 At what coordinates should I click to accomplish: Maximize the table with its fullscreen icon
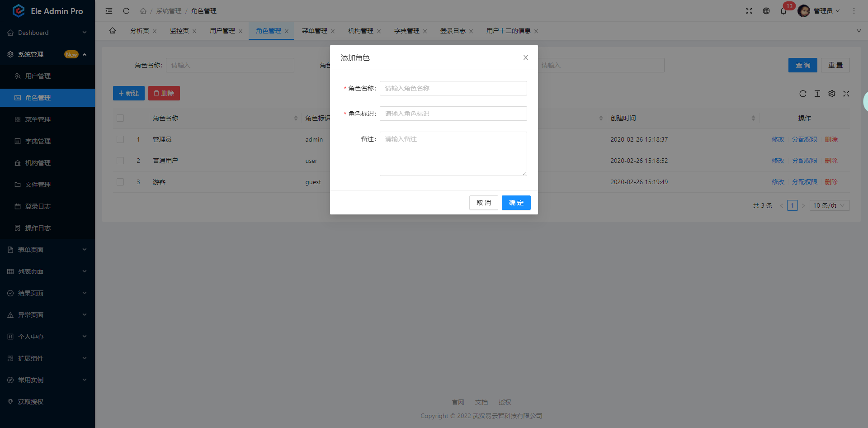click(847, 94)
